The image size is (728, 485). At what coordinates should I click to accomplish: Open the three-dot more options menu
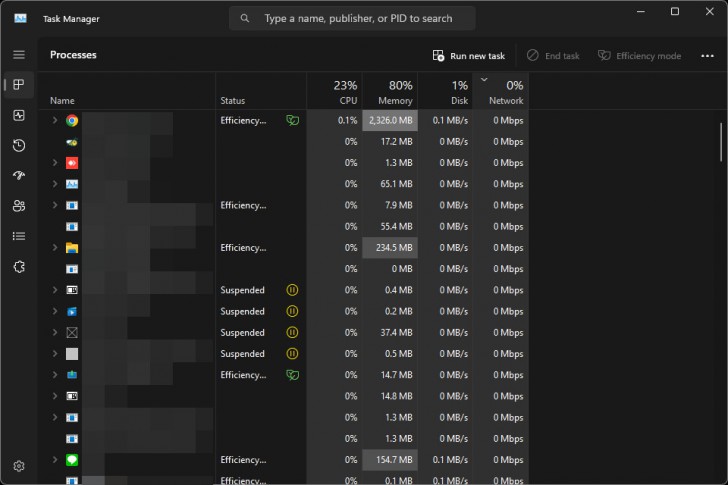coord(707,56)
